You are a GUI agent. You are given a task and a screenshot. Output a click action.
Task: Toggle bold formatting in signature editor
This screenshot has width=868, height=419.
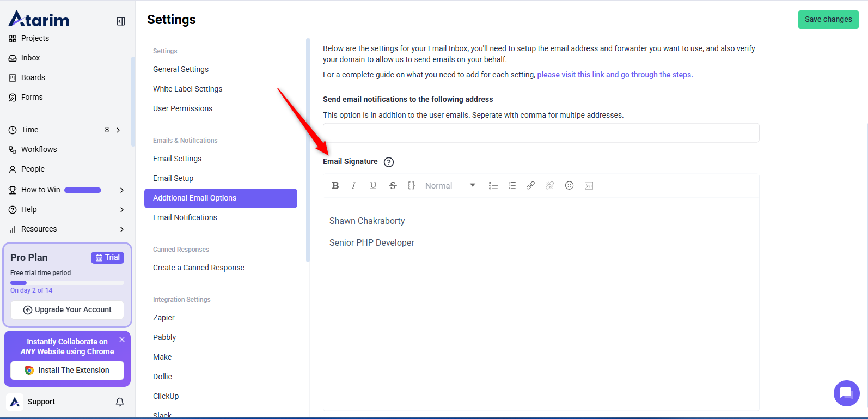[x=335, y=186]
